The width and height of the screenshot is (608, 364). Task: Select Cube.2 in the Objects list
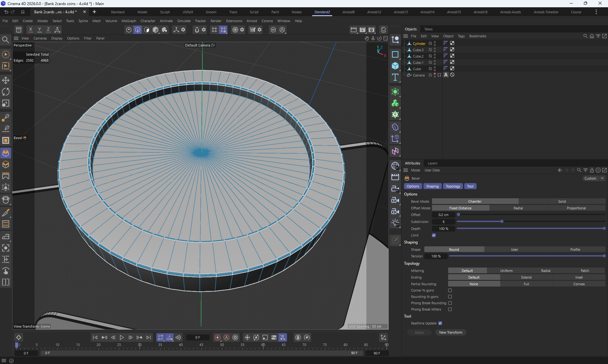[418, 56]
